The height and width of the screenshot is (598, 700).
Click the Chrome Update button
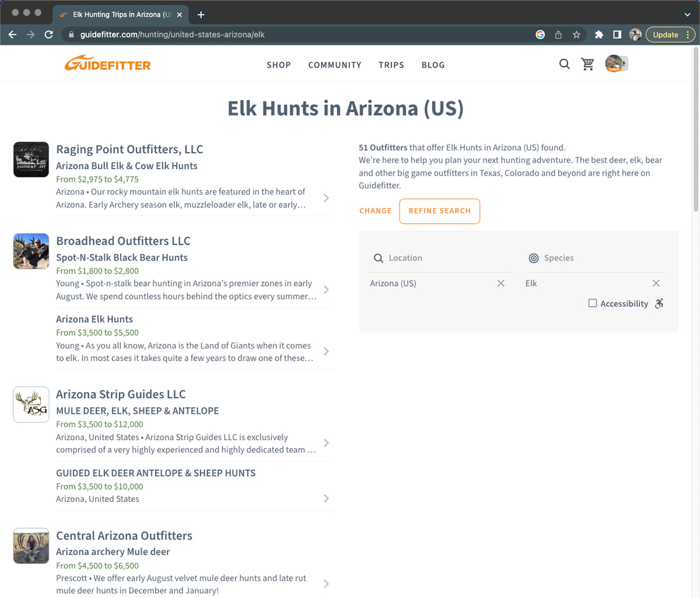click(x=670, y=34)
